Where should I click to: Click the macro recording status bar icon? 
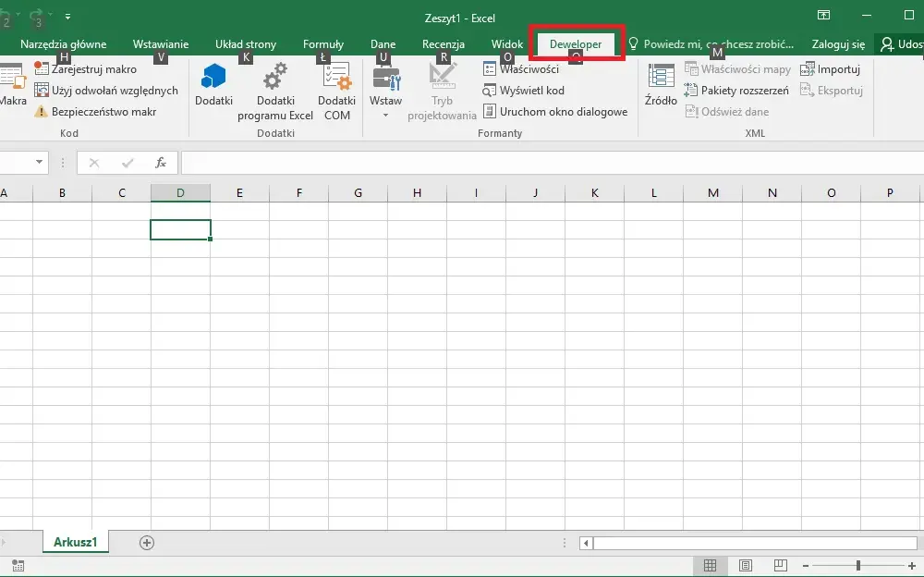pyautogui.click(x=18, y=566)
